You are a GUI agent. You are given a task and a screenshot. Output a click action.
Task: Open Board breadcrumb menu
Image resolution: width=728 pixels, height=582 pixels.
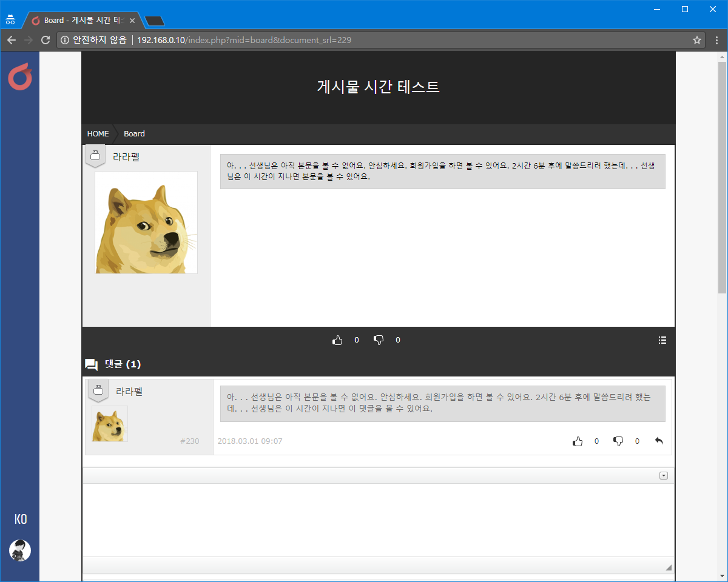pyautogui.click(x=134, y=133)
